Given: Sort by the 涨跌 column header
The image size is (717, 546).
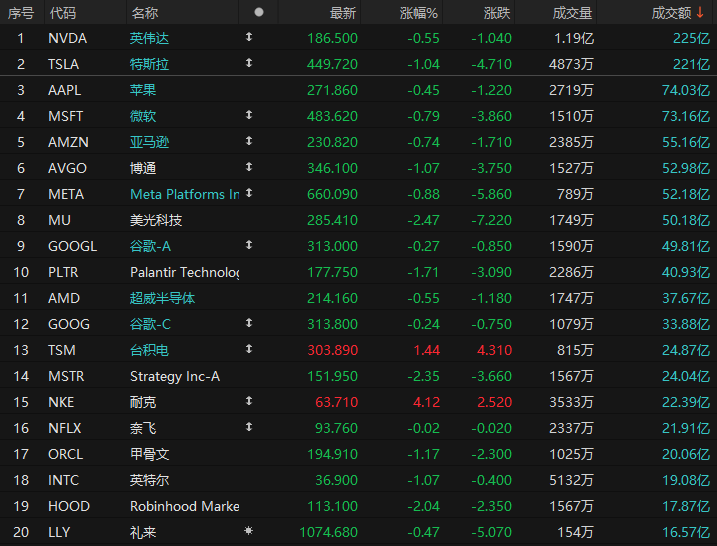Looking at the screenshot, I should pos(497,13).
